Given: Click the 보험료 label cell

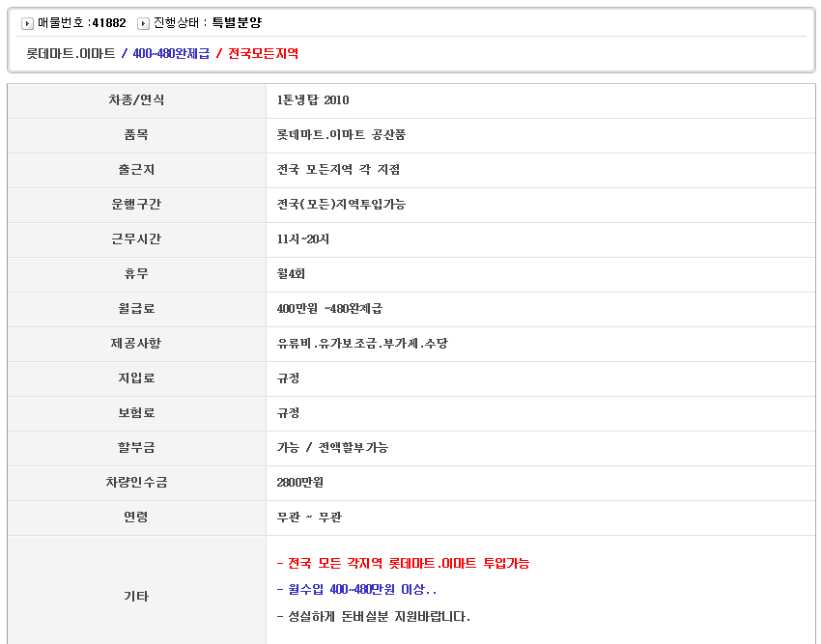Looking at the screenshot, I should [136, 413].
